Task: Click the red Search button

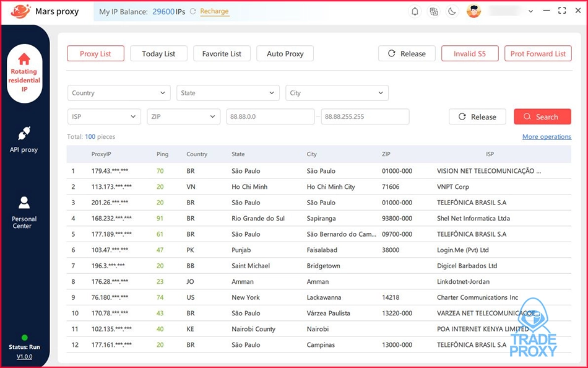Action: (x=543, y=117)
